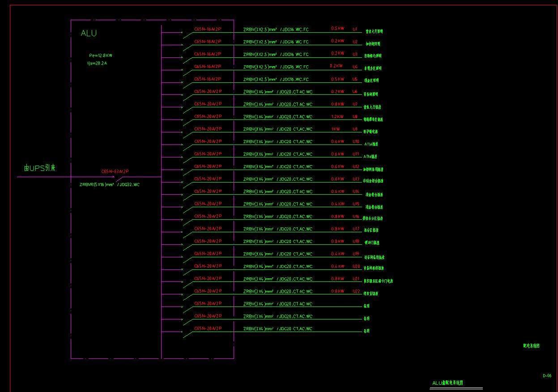Click the Pe=12.8KW load label
The image size is (558, 392).
coord(101,55)
